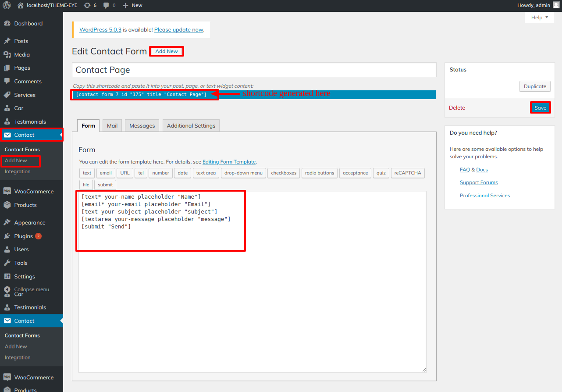Click the Dashboard icon in sidebar
The width and height of the screenshot is (562, 392).
[x=7, y=24]
